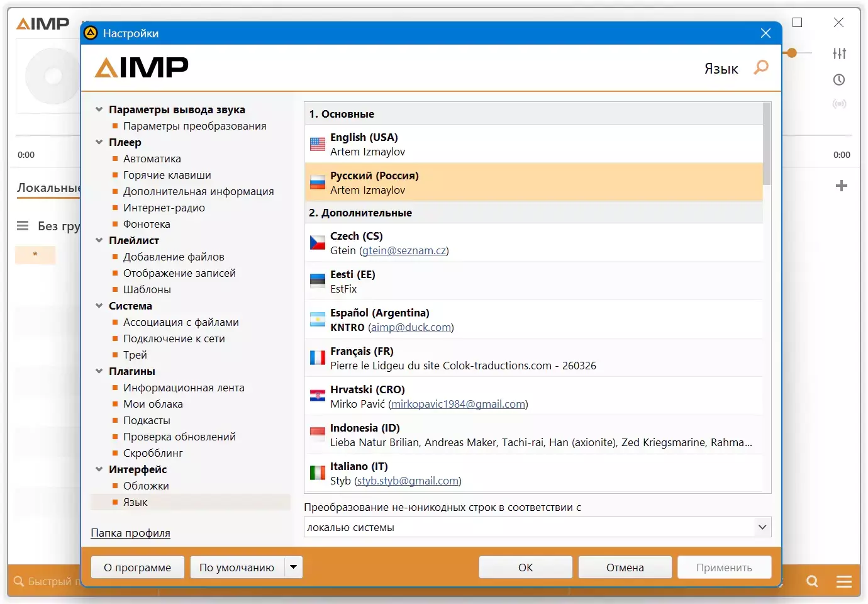
Task: Click the styb.styb@gmail.com email link
Action: (408, 481)
